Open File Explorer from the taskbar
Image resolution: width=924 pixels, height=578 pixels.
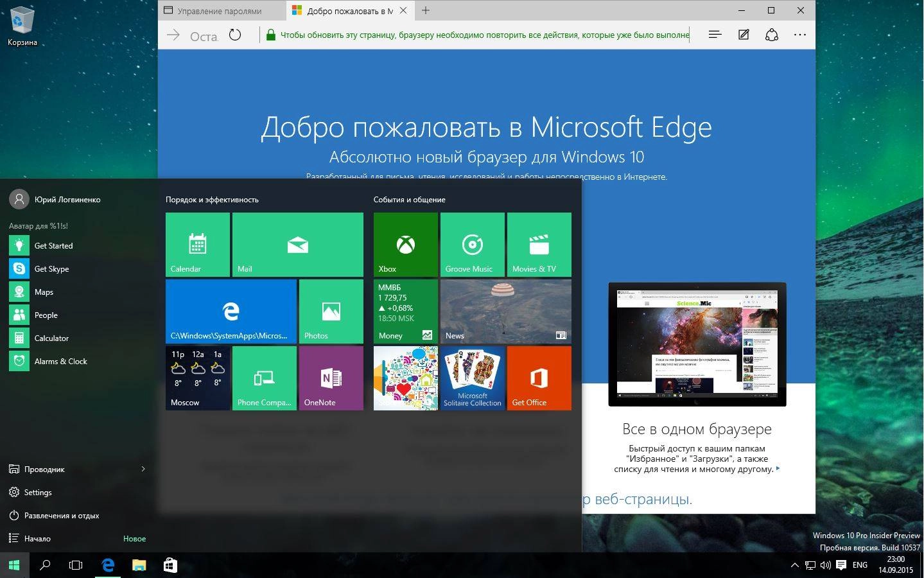click(x=139, y=565)
